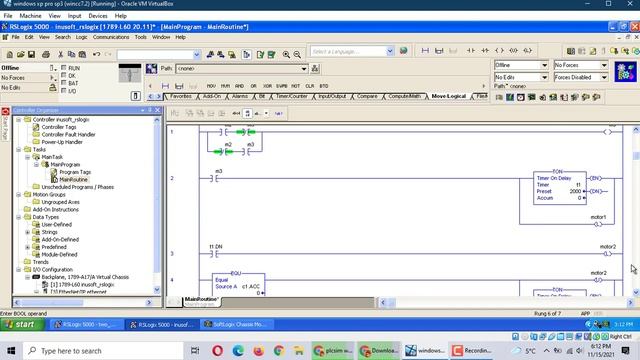Undo the last edit with the arrow icon
This screenshot has height=360, width=640.
[97, 54]
